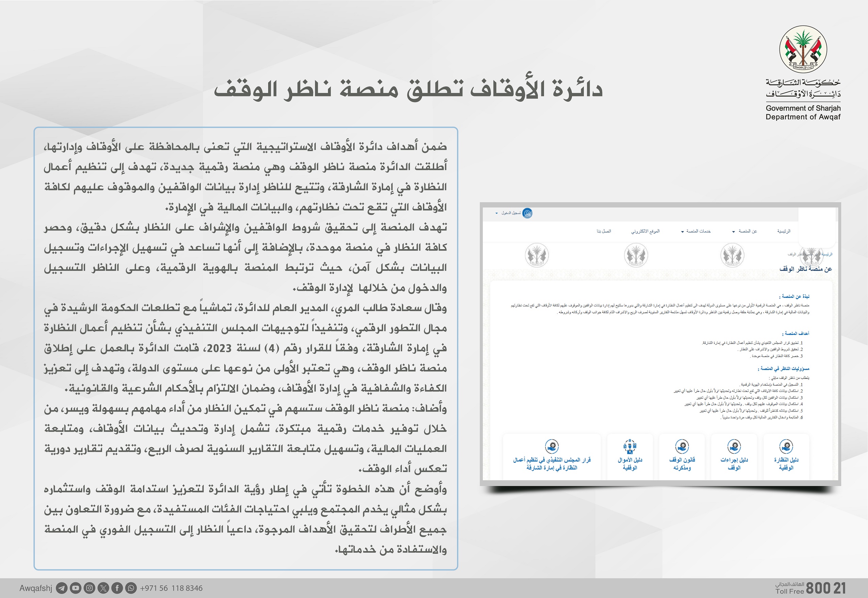Click the Instagram icon in footer
This screenshot has height=598, width=868.
pyautogui.click(x=89, y=588)
